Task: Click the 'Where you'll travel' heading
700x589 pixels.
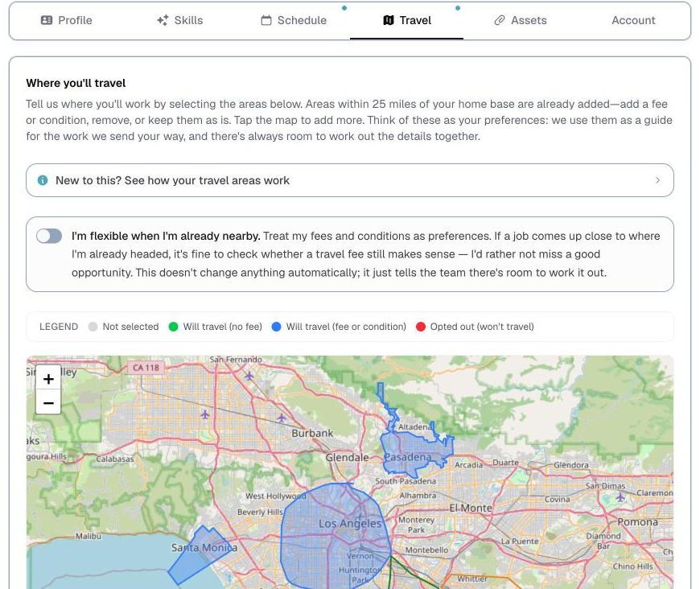Action: [76, 83]
